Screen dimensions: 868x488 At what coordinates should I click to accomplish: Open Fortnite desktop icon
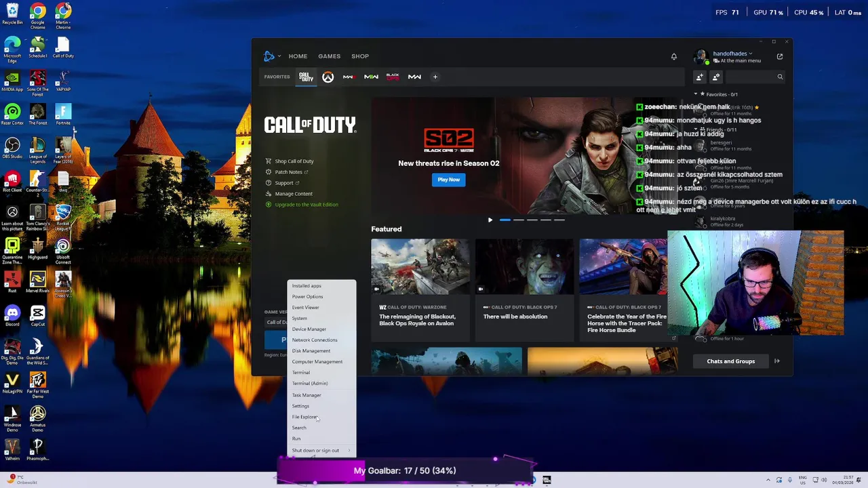click(63, 115)
